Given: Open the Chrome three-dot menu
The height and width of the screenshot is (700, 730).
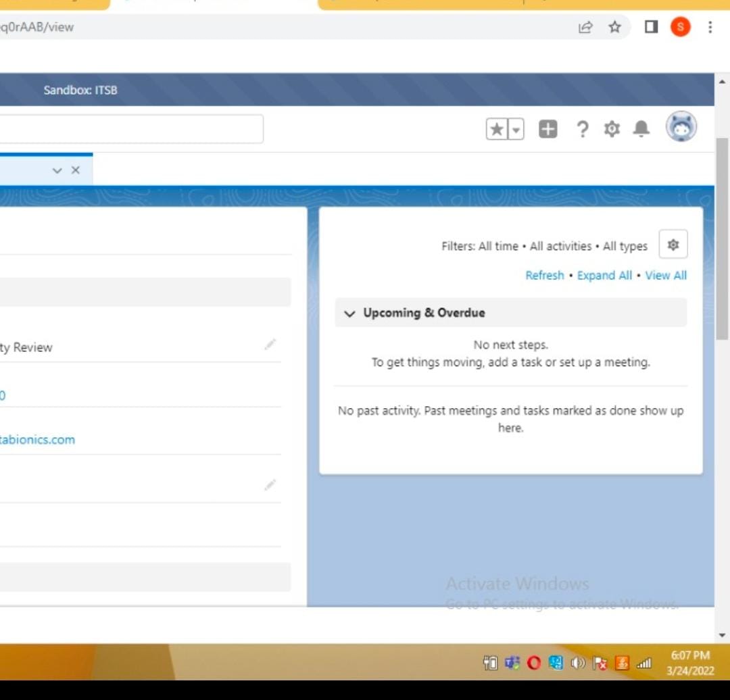Looking at the screenshot, I should (710, 27).
